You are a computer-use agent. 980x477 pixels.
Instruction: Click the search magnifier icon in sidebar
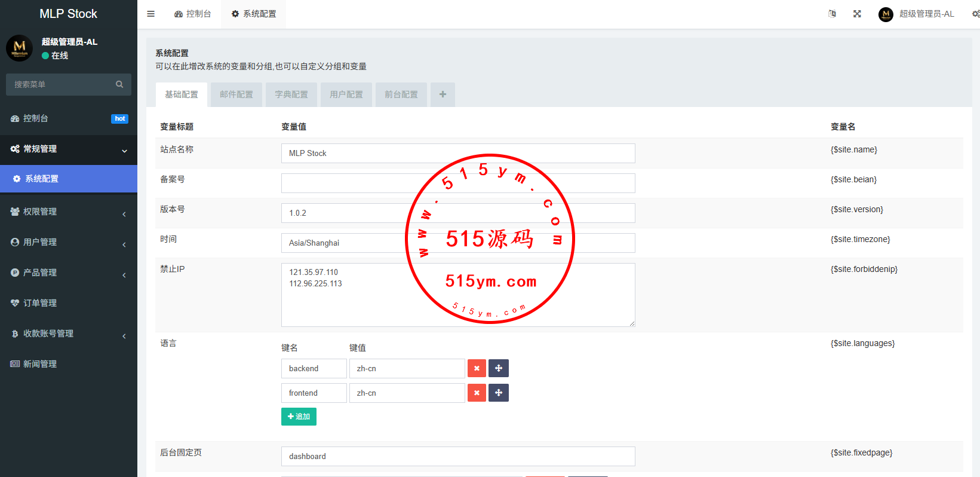coord(119,84)
